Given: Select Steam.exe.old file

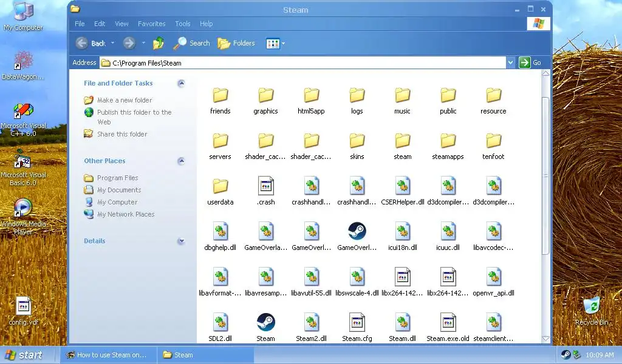Looking at the screenshot, I should [x=448, y=329].
